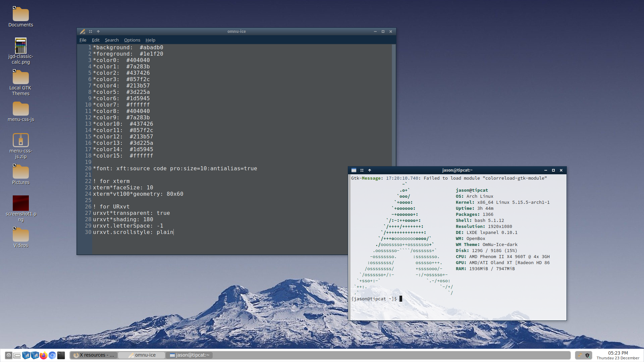The image size is (644, 362).
Task: Open the Options menu in omnu-ice
Action: pos(132,40)
